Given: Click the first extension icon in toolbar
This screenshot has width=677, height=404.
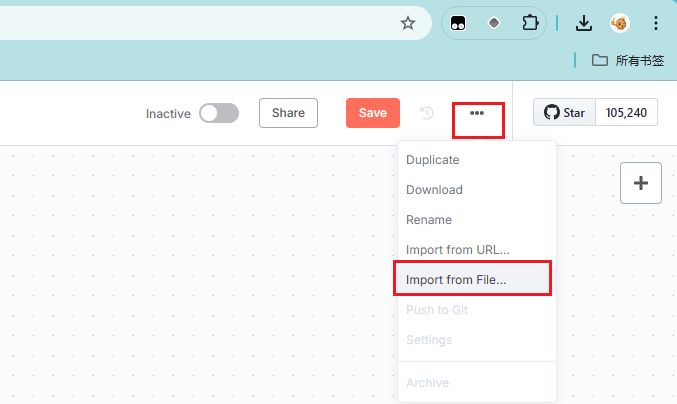Looking at the screenshot, I should 458,23.
